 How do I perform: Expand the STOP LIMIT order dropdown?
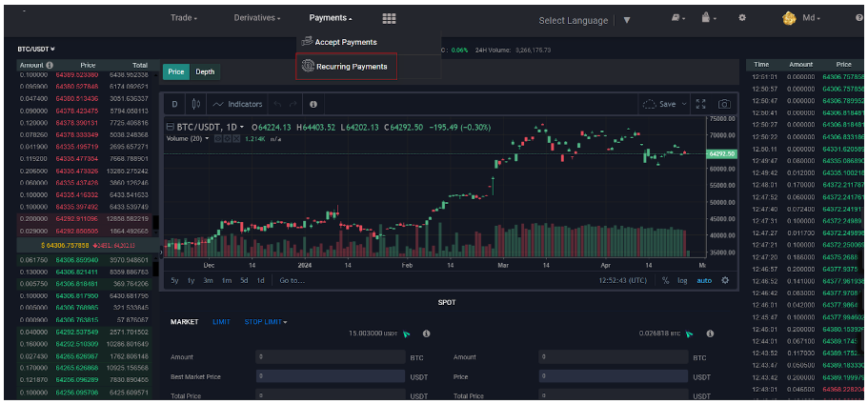(266, 322)
